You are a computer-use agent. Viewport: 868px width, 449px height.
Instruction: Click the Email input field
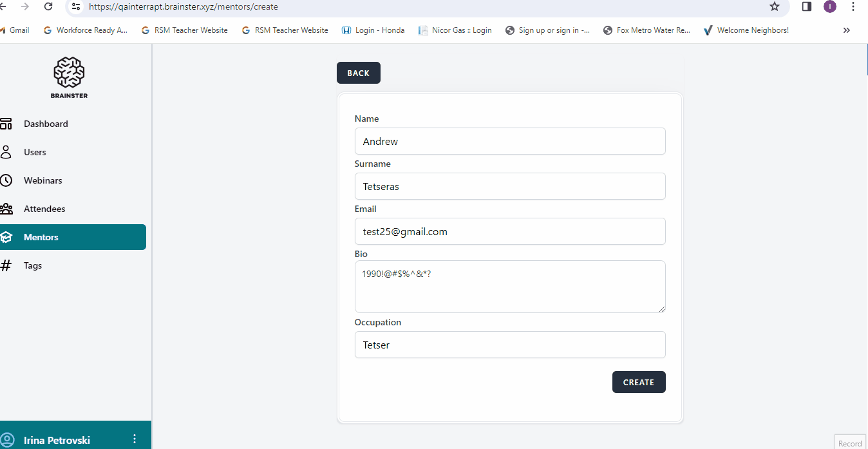(509, 231)
